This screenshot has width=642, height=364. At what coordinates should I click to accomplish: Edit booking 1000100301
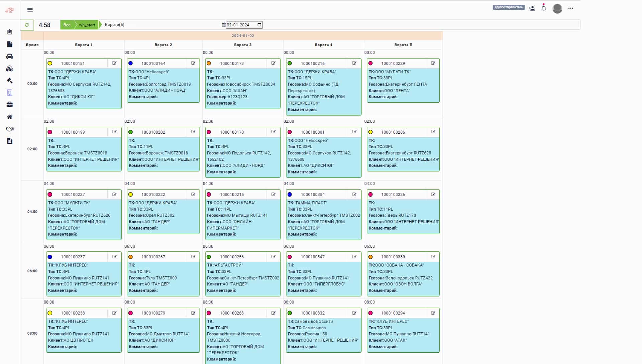pos(354,132)
